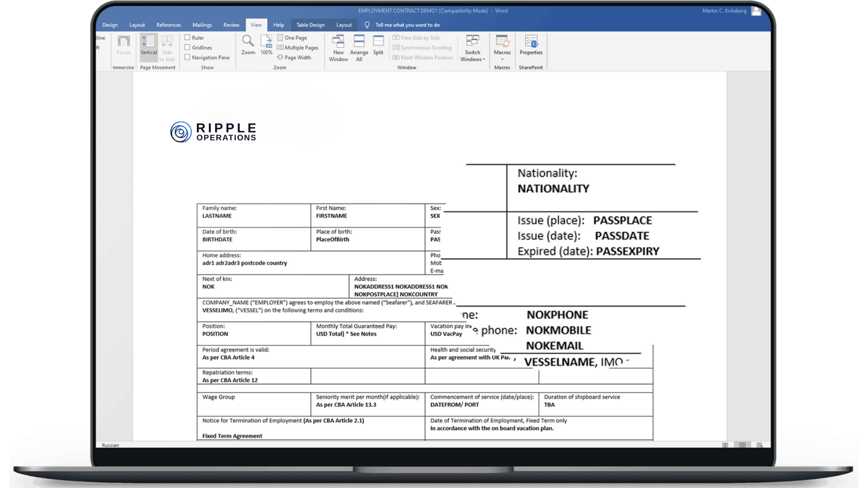This screenshot has width=868, height=488.
Task: Click the TBA duration text
Action: click(x=549, y=405)
